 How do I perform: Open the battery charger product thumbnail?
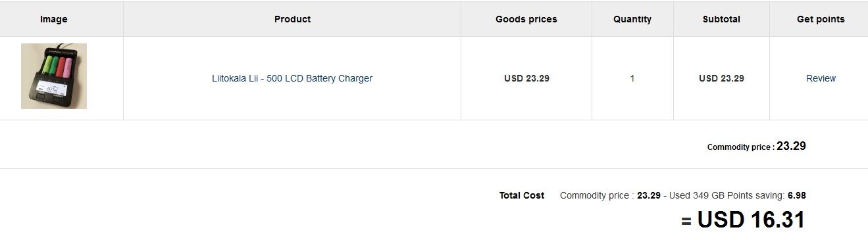pyautogui.click(x=54, y=76)
